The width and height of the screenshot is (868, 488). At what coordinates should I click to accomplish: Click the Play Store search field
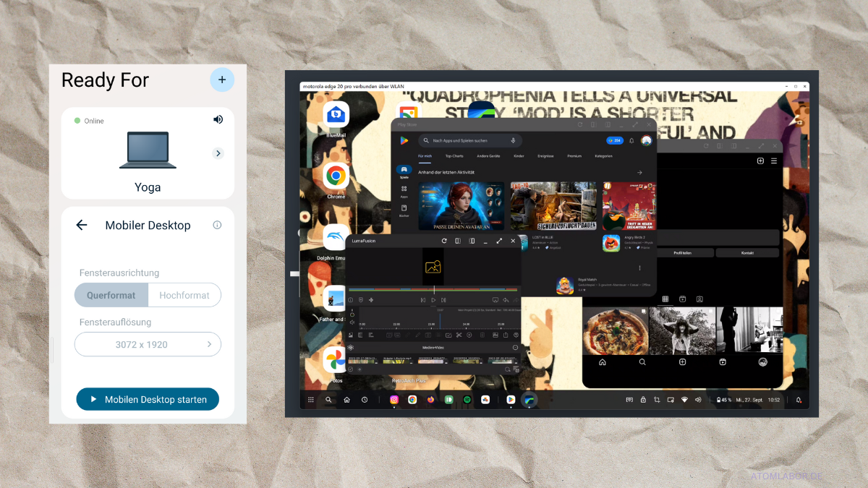coord(470,140)
